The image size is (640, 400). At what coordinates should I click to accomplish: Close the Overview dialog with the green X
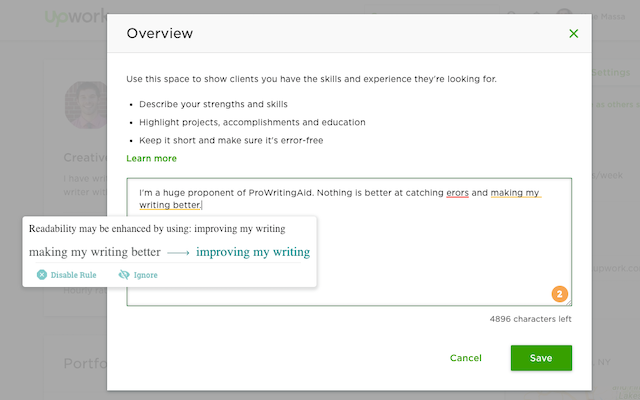(573, 33)
